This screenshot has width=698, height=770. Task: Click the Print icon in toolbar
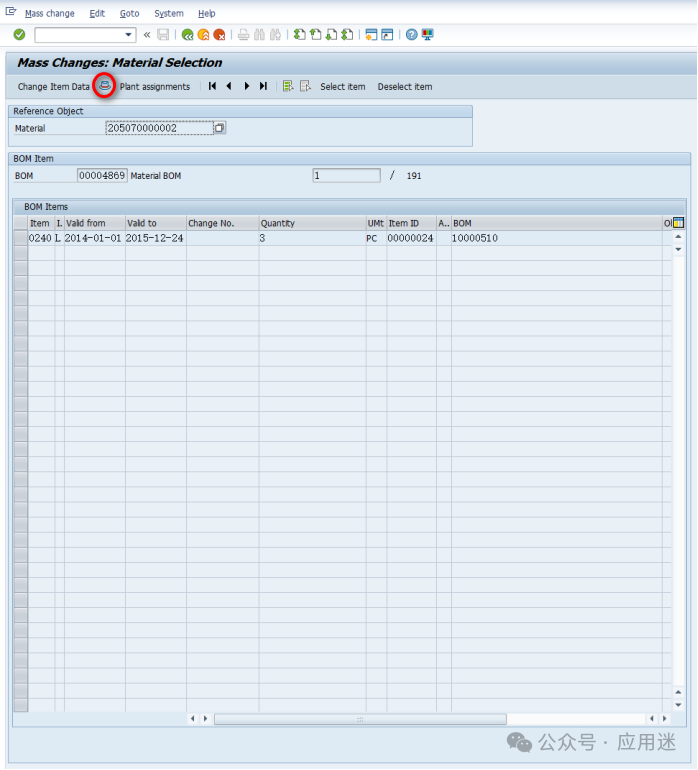click(243, 35)
